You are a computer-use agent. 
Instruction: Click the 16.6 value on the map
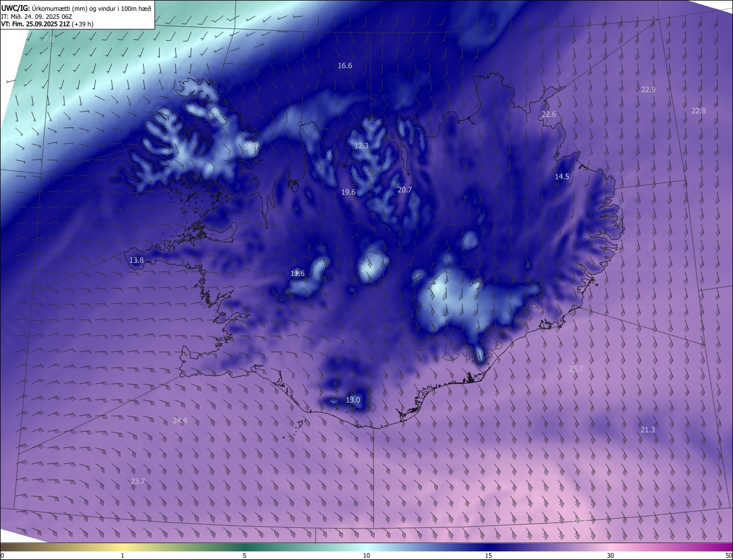point(345,66)
